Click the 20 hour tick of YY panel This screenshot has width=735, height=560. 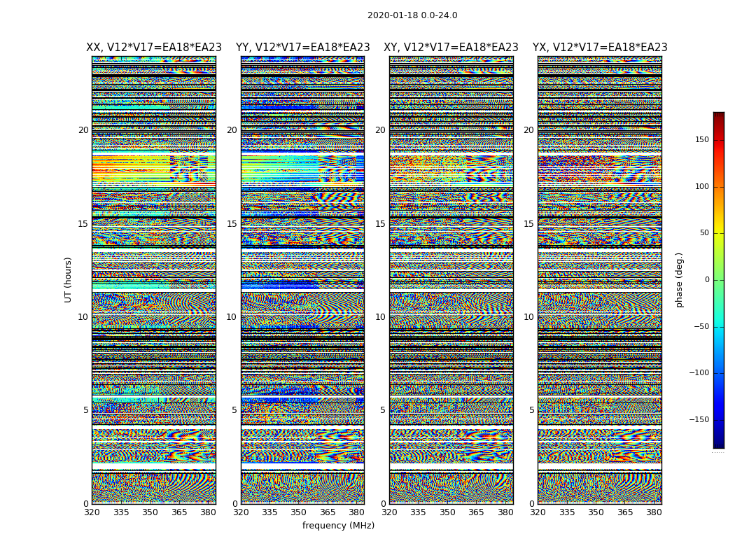pos(232,130)
